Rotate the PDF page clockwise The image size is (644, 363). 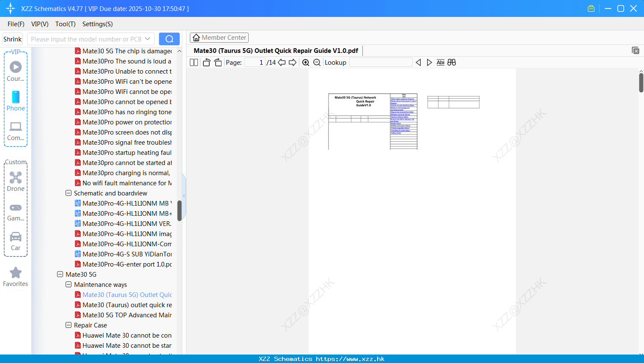click(x=218, y=63)
